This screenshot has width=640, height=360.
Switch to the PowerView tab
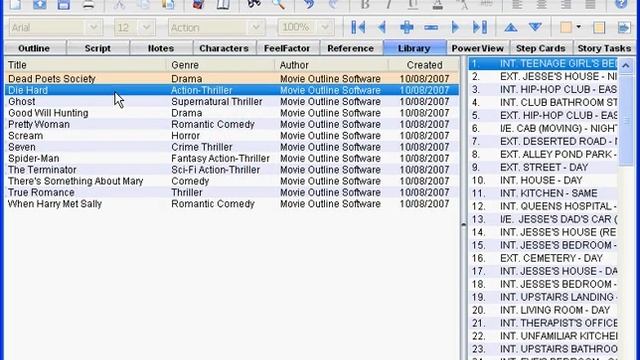pos(478,48)
